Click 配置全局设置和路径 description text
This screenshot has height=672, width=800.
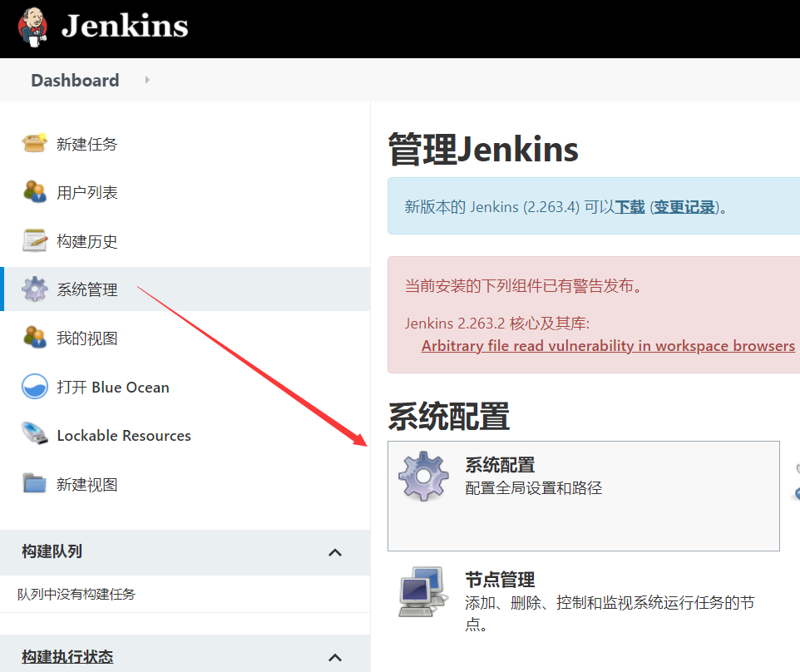point(534,488)
